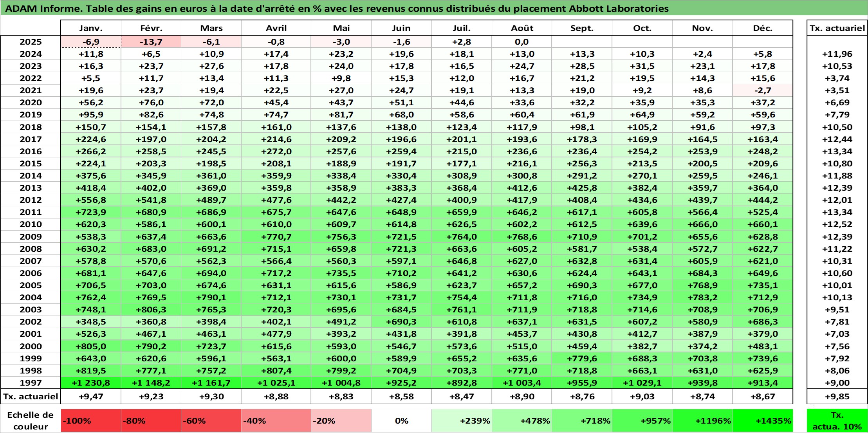Click the 0,0 cell for August 2025
The width and height of the screenshot is (868, 433).
point(522,42)
